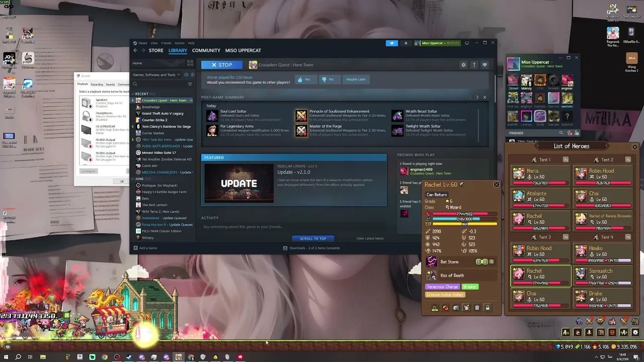Viewport: 644px width, 362px height.
Task: Open the Downloads status in Steam
Action: click(311, 248)
